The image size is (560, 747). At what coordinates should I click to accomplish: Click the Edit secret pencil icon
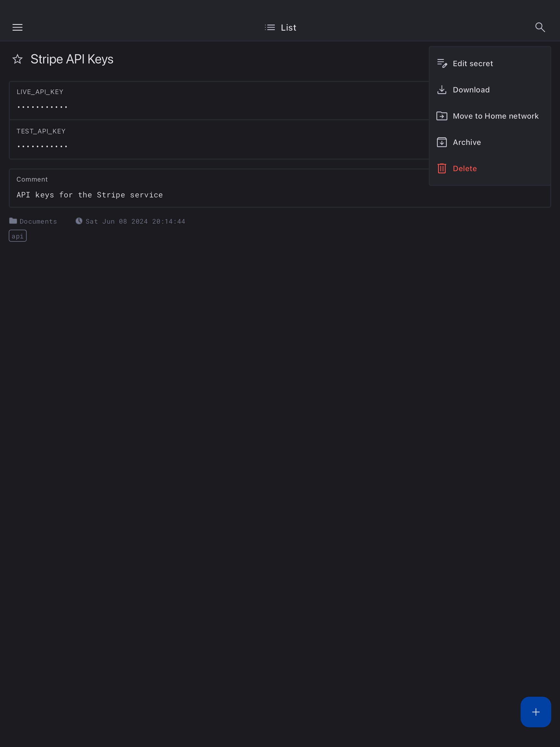(x=442, y=63)
